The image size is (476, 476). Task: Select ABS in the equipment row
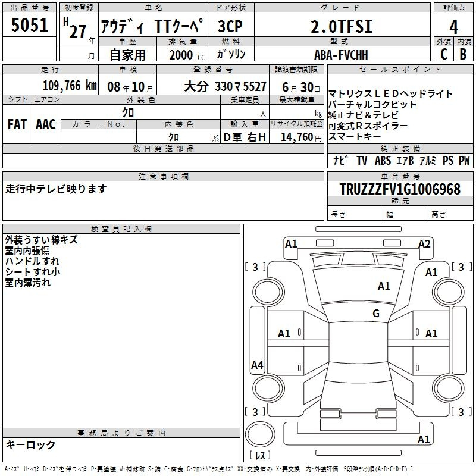point(383,160)
